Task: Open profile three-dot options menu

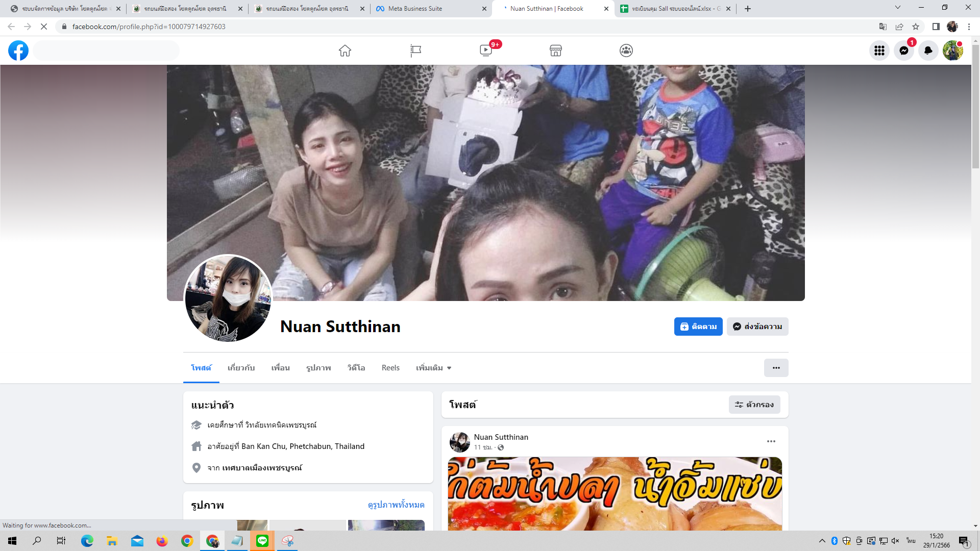Action: coord(776,368)
